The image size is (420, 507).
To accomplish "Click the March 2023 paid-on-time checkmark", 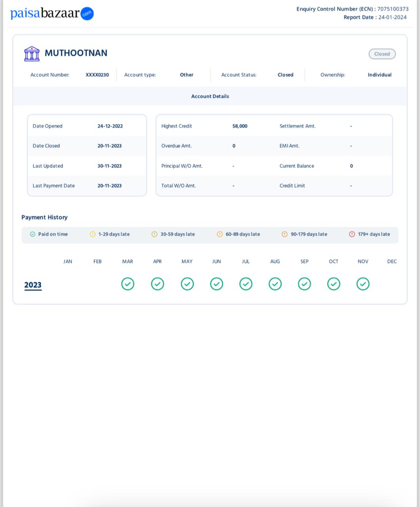I will point(127,284).
